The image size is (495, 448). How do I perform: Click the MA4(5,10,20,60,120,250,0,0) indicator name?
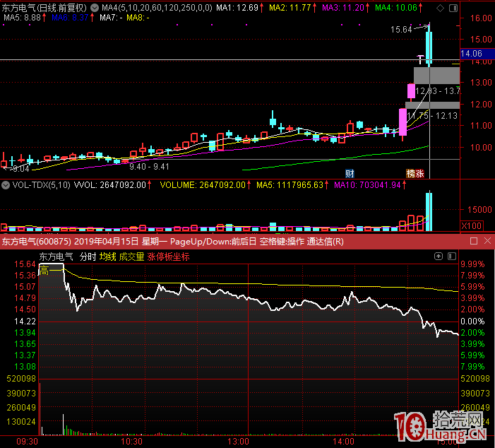[x=157, y=8]
